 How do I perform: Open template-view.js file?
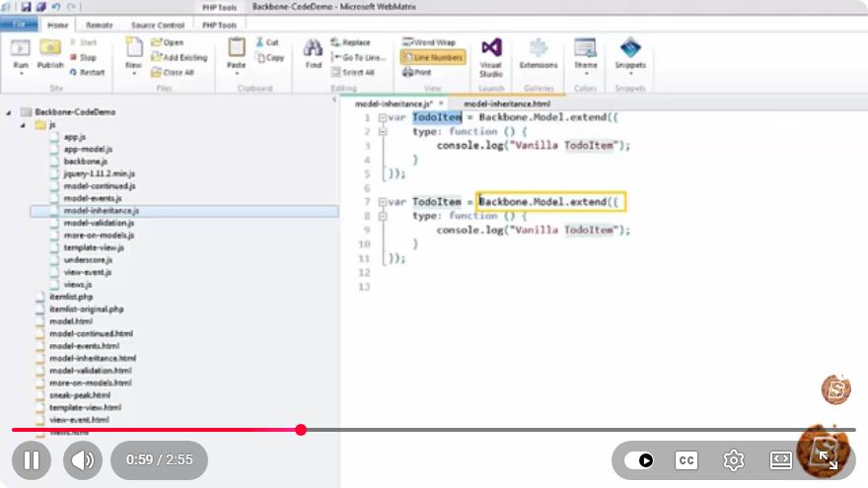click(94, 247)
